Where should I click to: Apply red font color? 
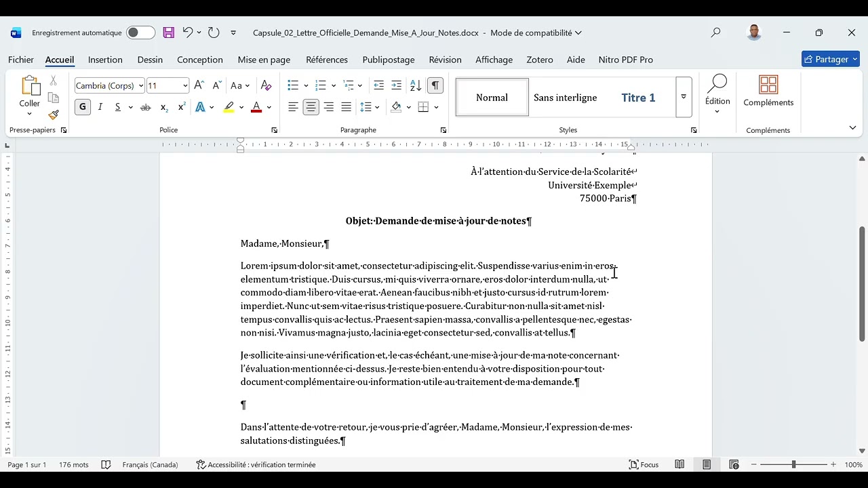tap(256, 107)
